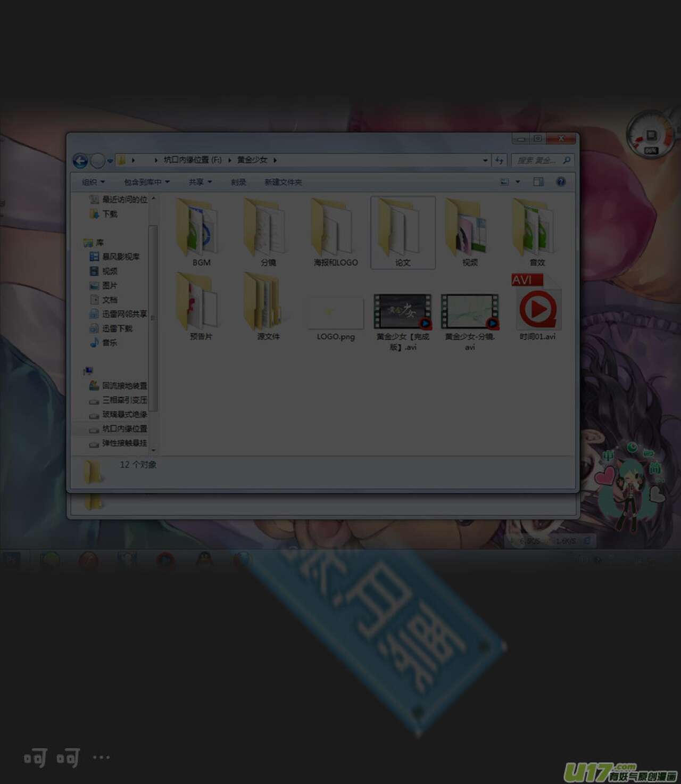This screenshot has width=681, height=784.
Task: Click the search box in Explorer
Action: [537, 160]
